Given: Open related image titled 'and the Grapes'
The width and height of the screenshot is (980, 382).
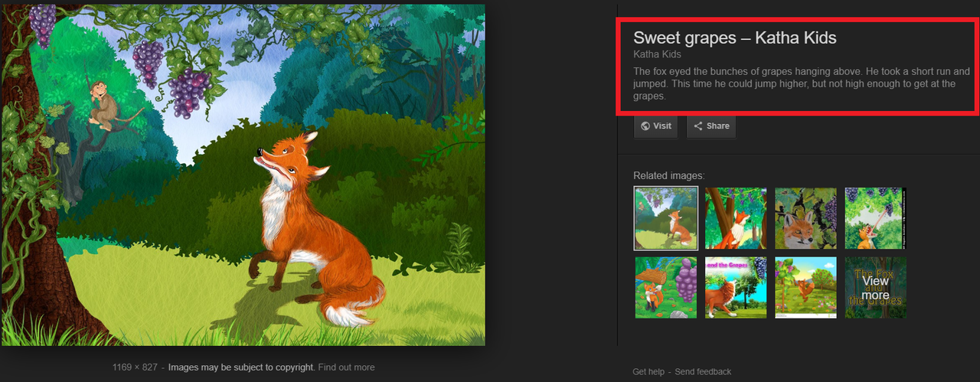Looking at the screenshot, I should (x=736, y=288).
